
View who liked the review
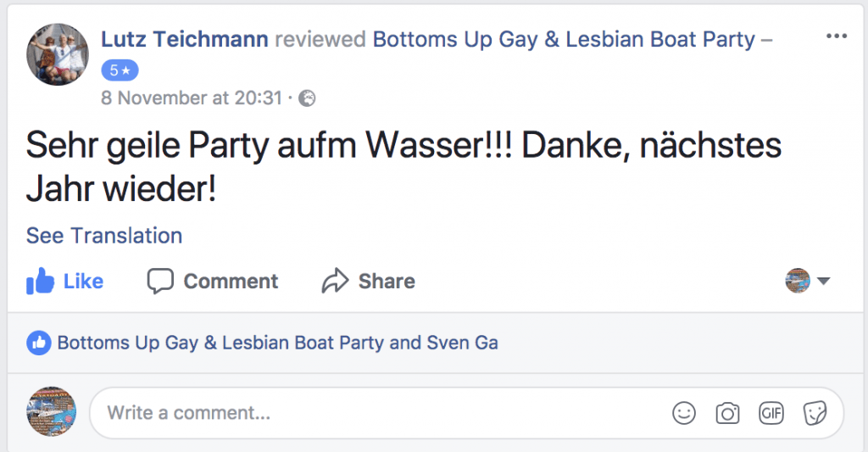[277, 343]
